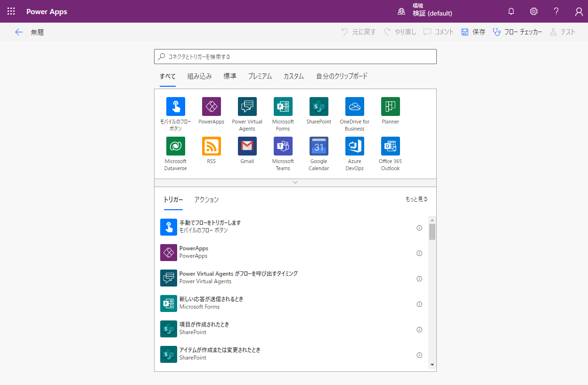Choose アイテムが作成または変更されたとき trigger
The width and height of the screenshot is (588, 385).
pos(291,354)
